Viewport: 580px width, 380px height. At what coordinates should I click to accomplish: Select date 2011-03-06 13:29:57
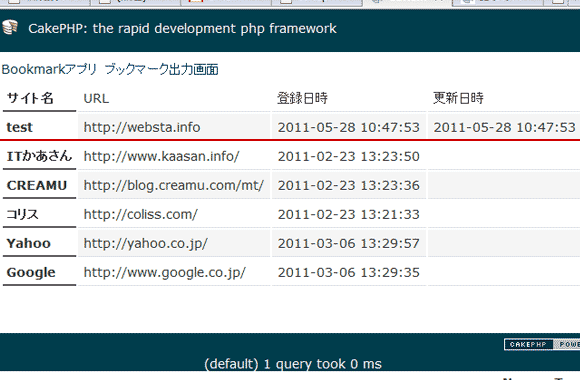pyautogui.click(x=349, y=243)
